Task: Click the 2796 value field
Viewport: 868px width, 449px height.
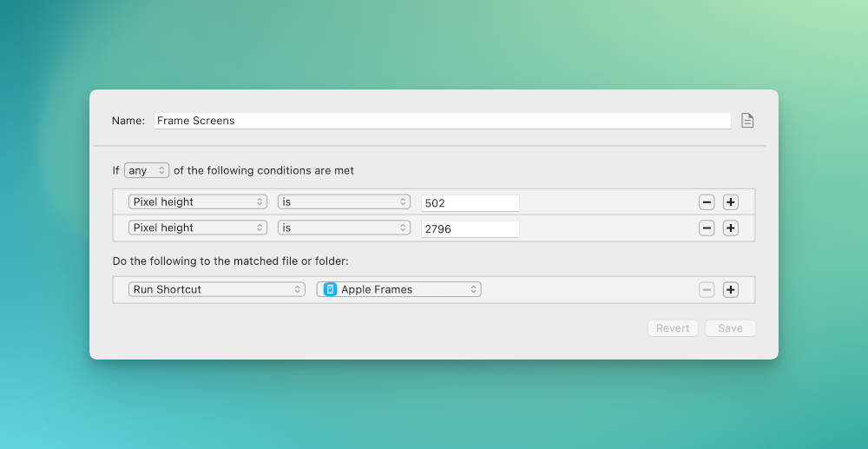Action: 470,228
